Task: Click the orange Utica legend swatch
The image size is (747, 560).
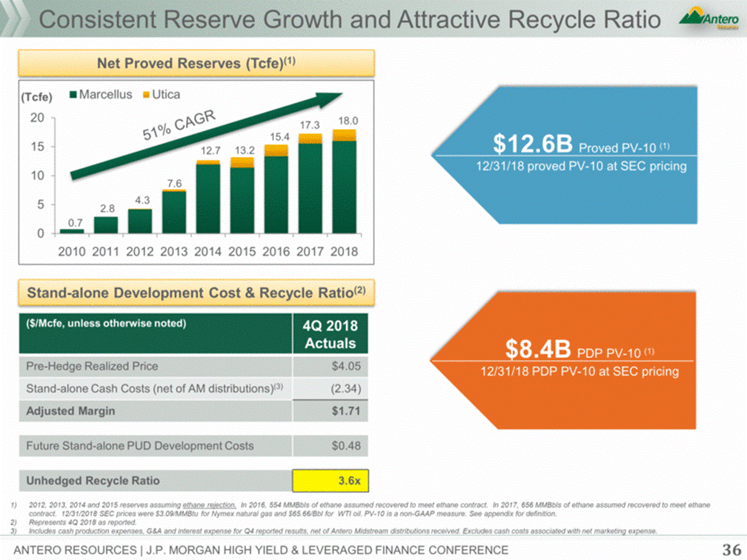Action: [x=146, y=95]
